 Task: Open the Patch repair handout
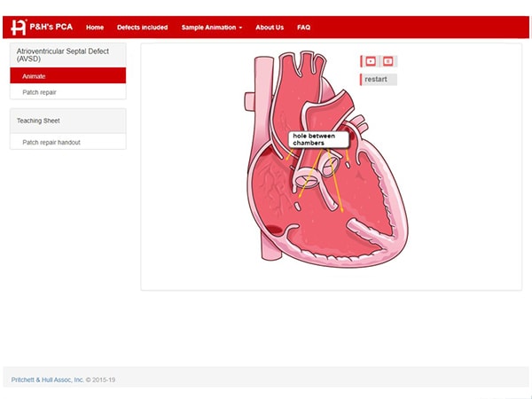(x=68, y=142)
